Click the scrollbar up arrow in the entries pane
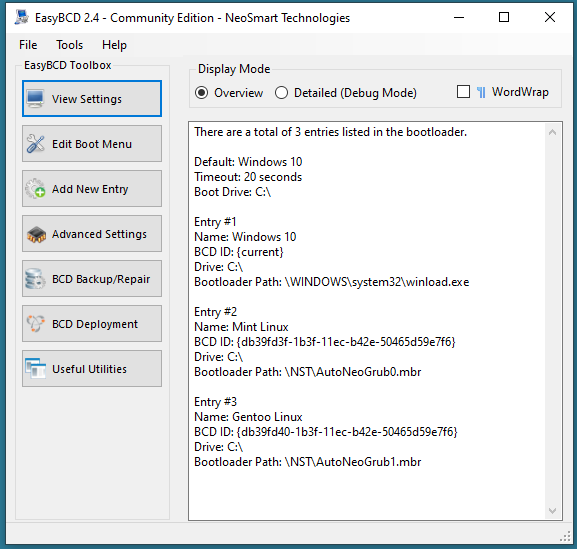577x549 pixels. 552,132
